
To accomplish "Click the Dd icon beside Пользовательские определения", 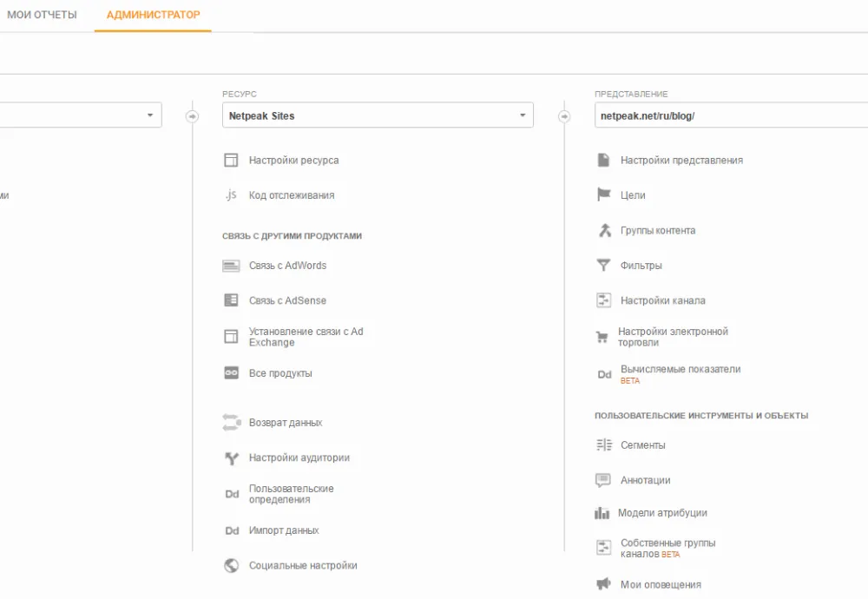I will point(232,494).
